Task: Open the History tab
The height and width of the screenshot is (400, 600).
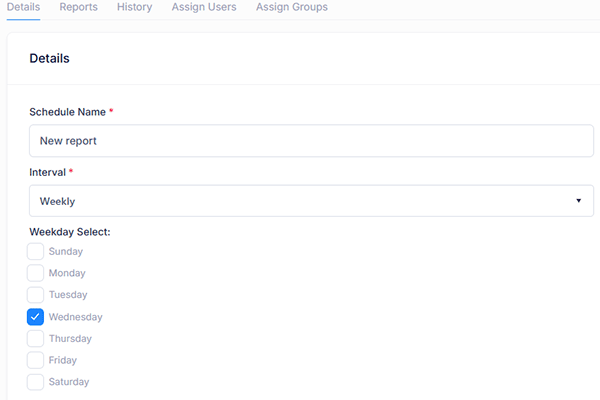Action: [x=134, y=7]
